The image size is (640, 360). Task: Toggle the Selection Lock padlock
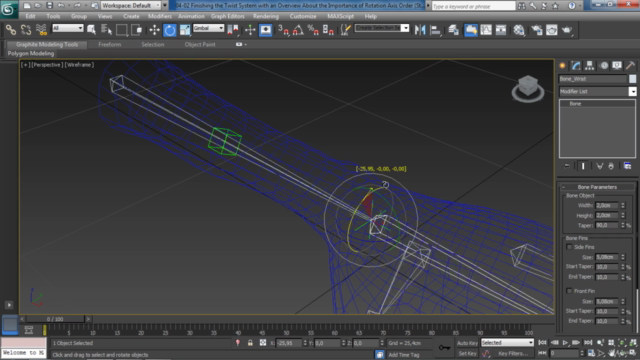point(250,343)
